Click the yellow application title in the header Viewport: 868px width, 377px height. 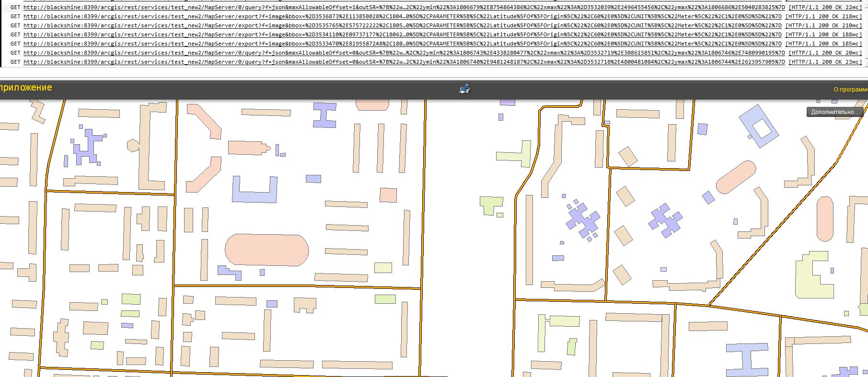26,88
